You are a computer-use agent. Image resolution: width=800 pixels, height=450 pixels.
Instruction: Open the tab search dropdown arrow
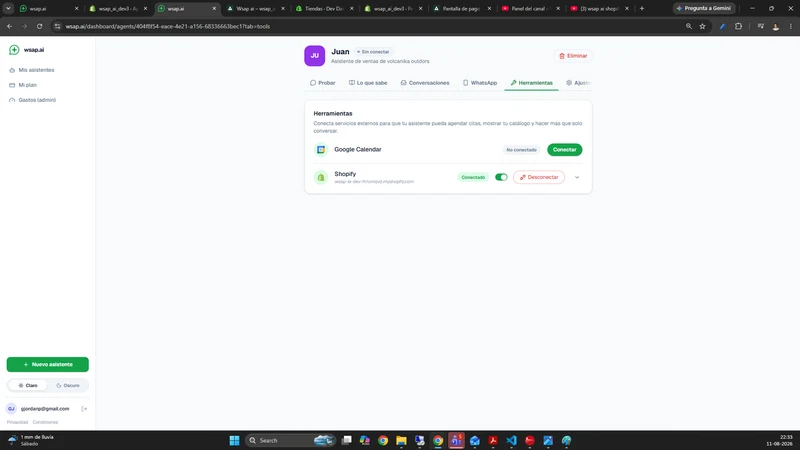tap(8, 8)
